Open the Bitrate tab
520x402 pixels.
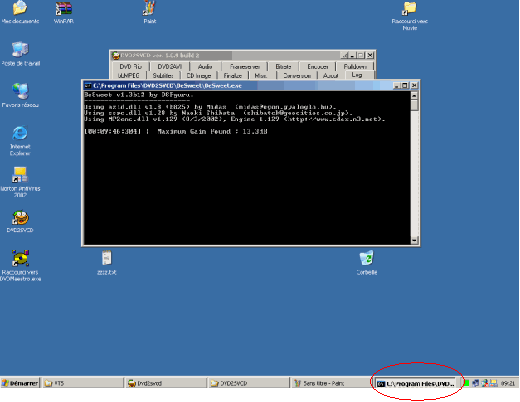click(x=283, y=66)
